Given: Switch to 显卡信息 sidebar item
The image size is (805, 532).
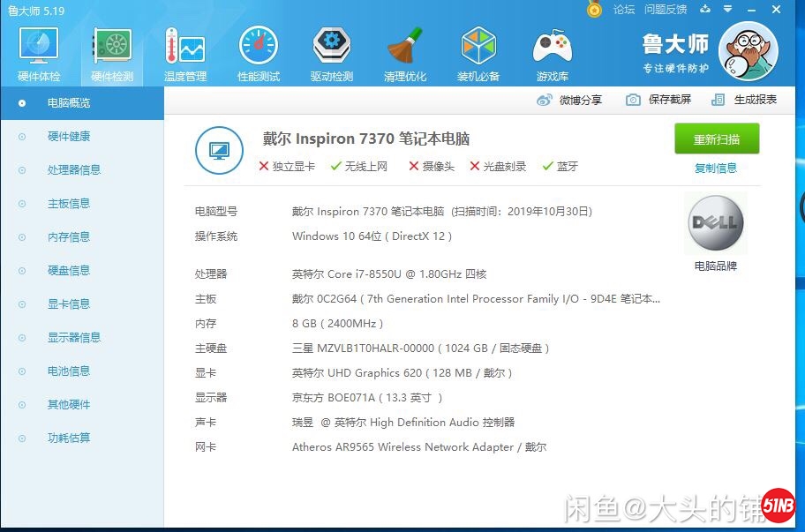Looking at the screenshot, I should [69, 304].
